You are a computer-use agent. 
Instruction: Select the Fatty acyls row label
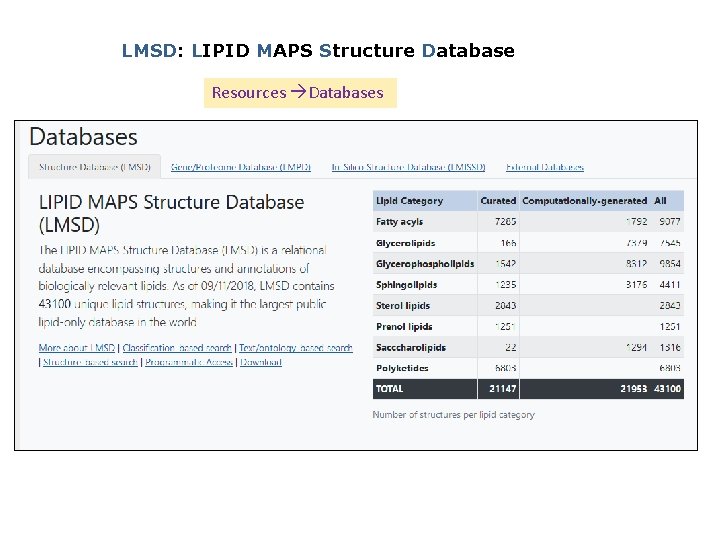399,222
